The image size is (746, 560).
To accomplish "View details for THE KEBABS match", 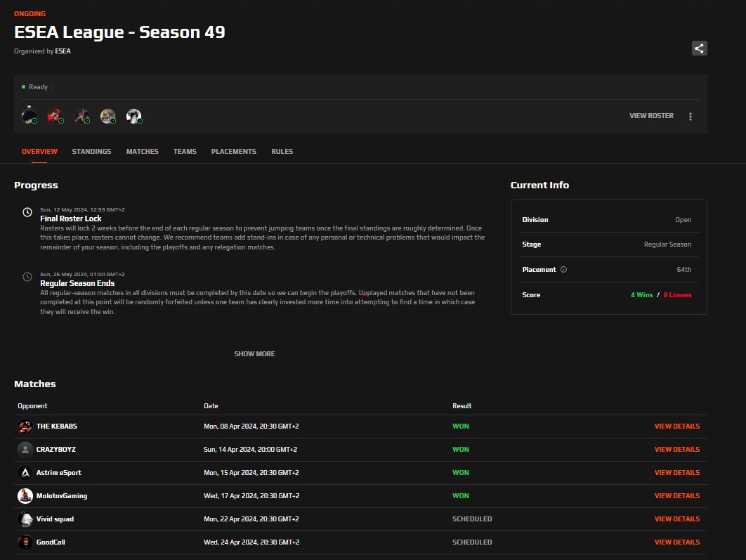I will tap(677, 426).
